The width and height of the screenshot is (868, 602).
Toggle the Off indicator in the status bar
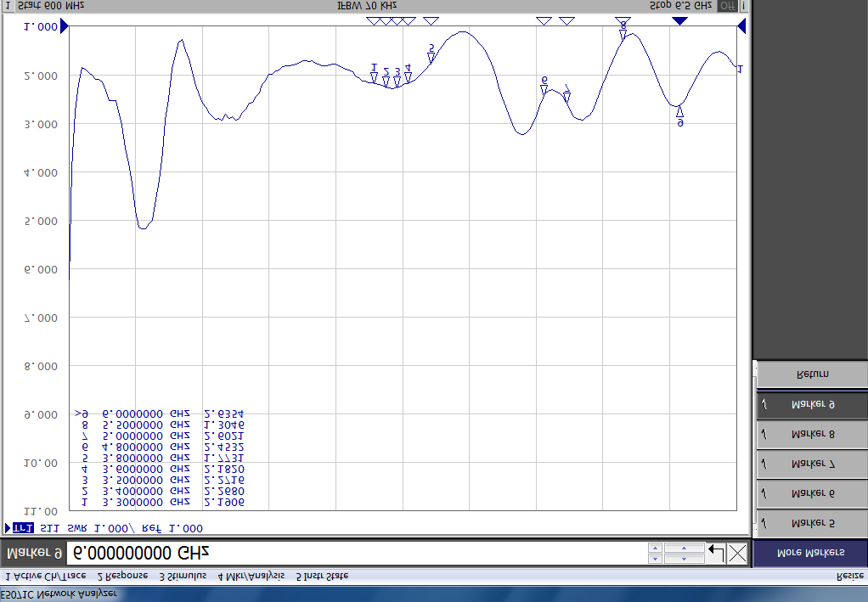pos(727,5)
